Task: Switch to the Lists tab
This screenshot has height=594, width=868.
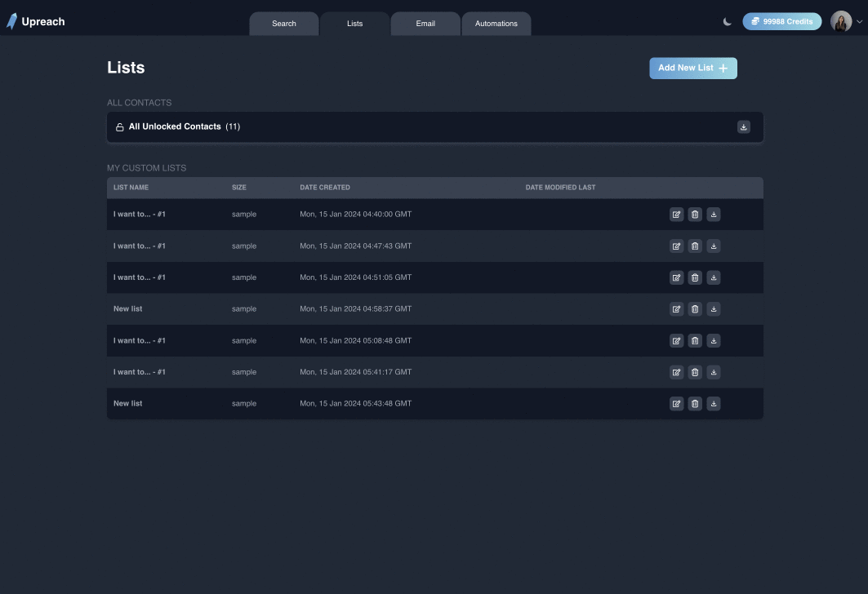Action: coord(355,24)
